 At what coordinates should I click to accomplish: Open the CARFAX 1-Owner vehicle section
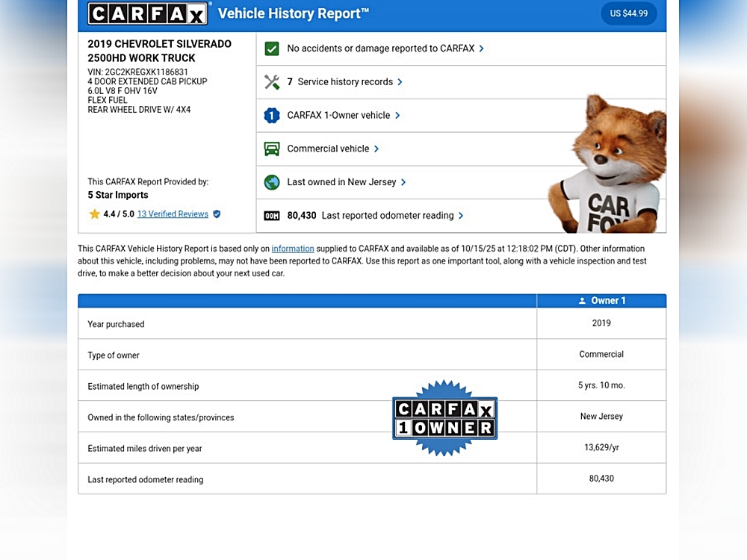(x=338, y=116)
